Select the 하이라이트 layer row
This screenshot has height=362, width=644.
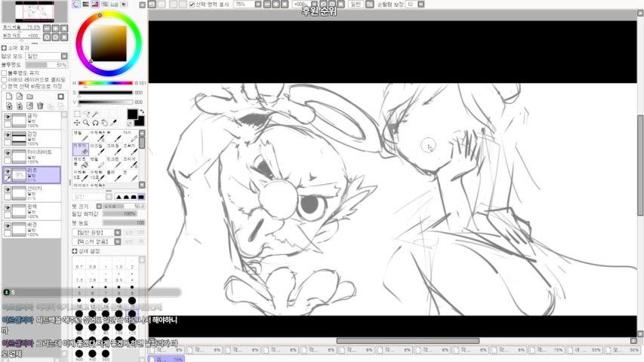click(x=32, y=156)
